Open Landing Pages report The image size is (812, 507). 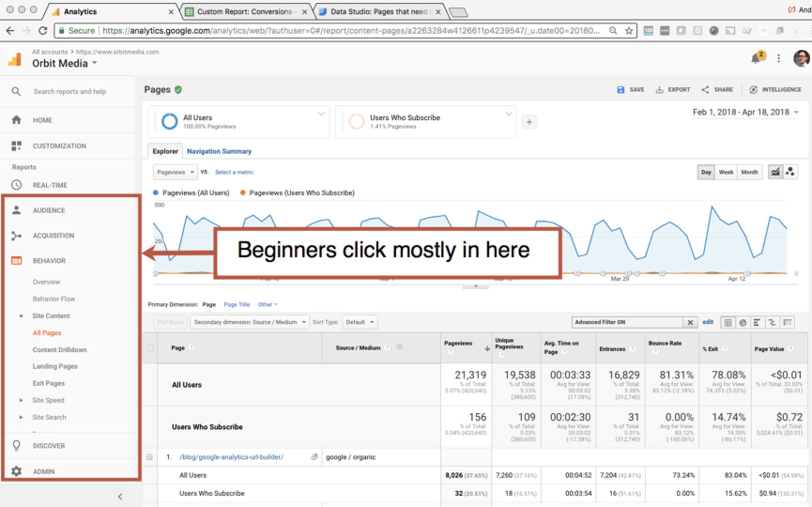click(55, 366)
